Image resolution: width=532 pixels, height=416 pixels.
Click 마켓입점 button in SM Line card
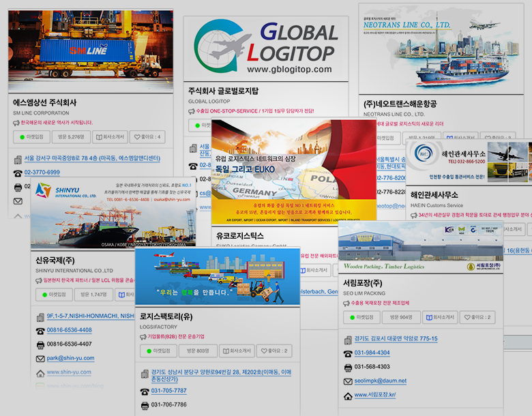pos(31,137)
